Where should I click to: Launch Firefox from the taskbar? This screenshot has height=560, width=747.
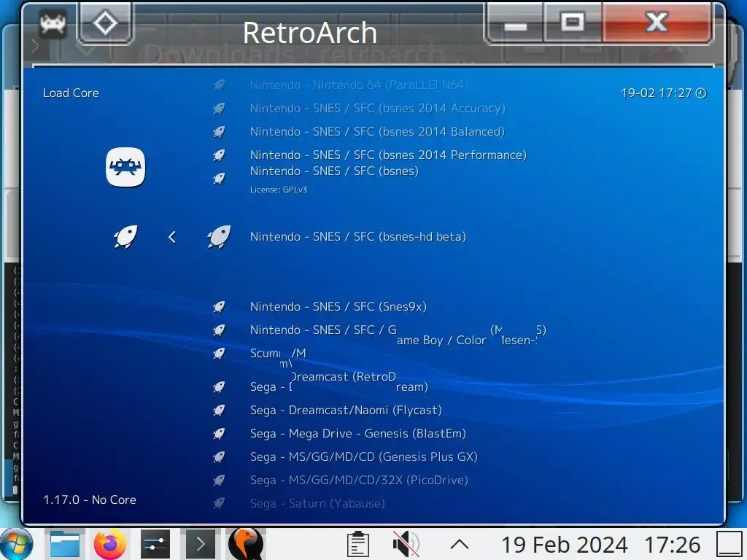(110, 544)
